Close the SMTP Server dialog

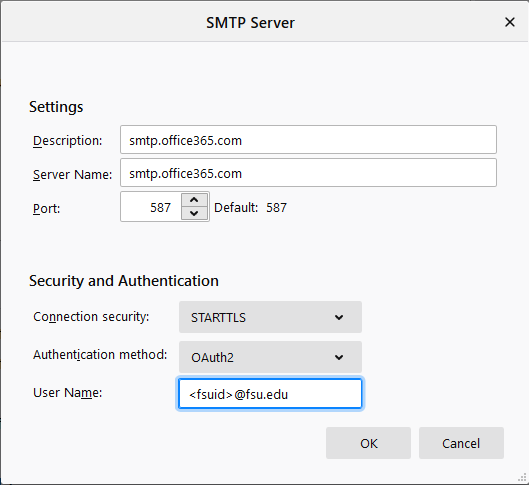(x=509, y=23)
